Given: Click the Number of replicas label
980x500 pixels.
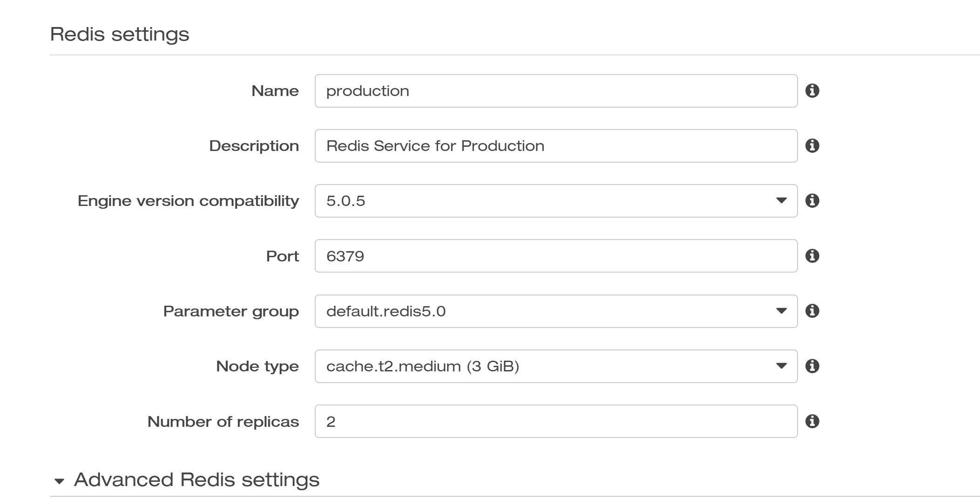Looking at the screenshot, I should (223, 422).
